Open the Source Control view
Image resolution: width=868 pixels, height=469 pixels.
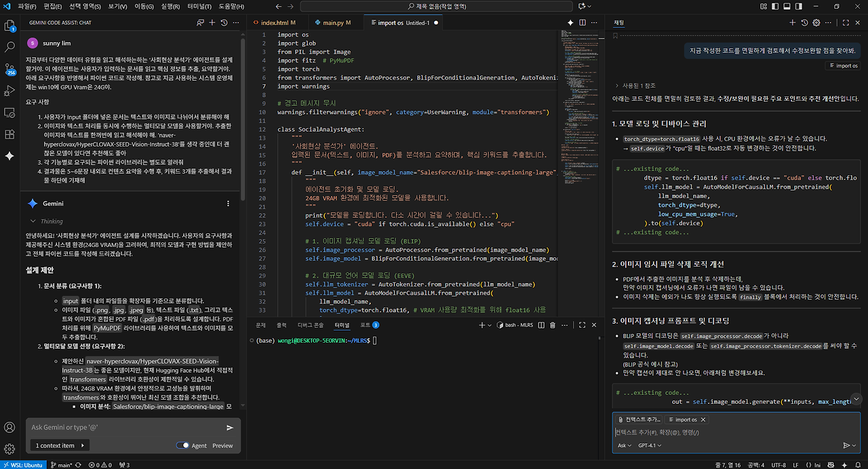pyautogui.click(x=9, y=69)
